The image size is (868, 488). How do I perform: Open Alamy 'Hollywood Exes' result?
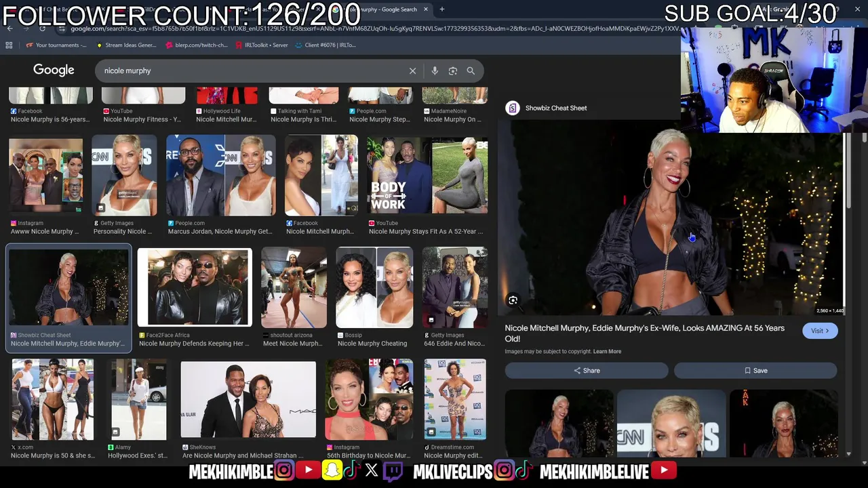138,400
